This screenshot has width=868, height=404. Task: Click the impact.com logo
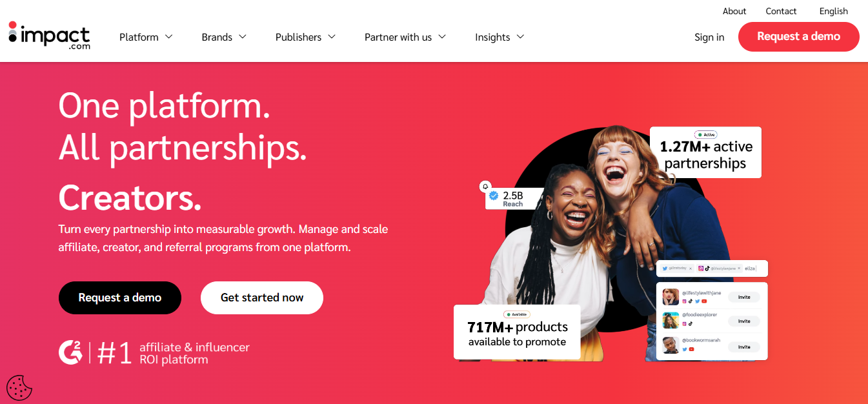(x=49, y=35)
